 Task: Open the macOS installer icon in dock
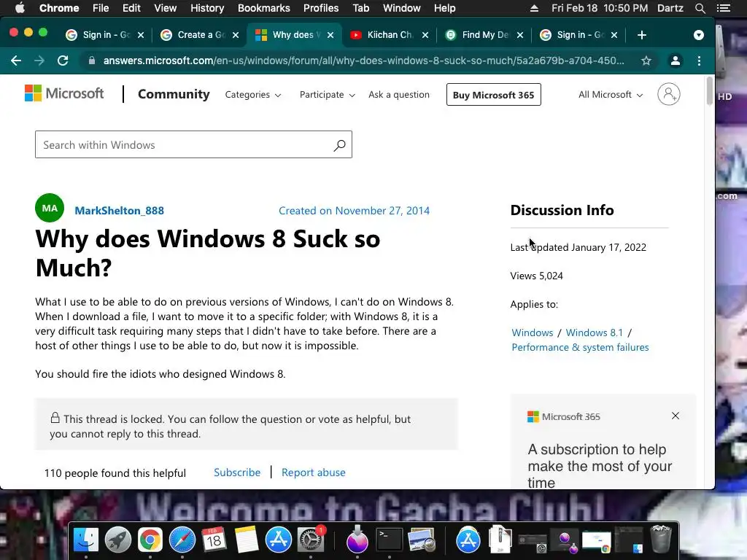coord(357,540)
